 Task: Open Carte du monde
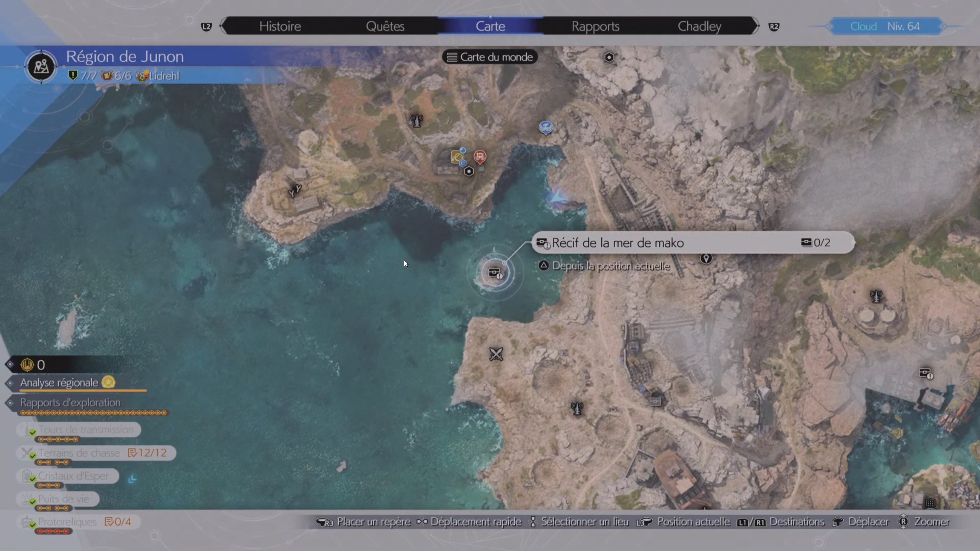click(490, 57)
